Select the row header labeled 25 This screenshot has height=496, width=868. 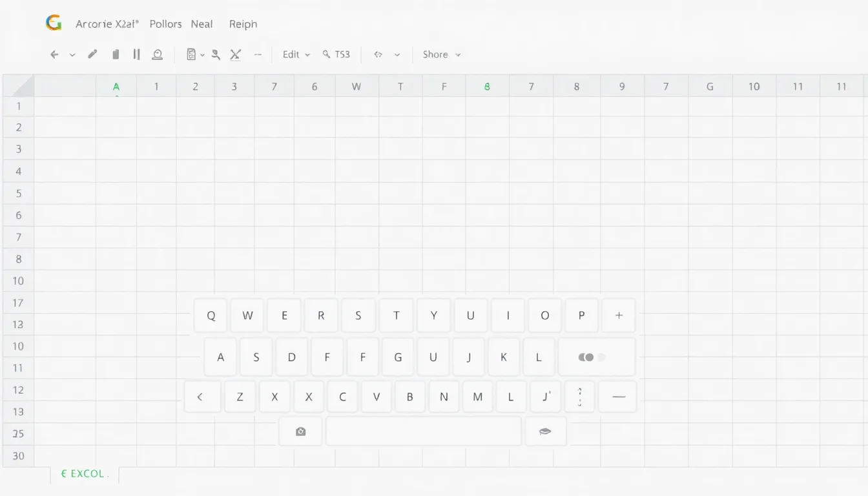pyautogui.click(x=18, y=434)
